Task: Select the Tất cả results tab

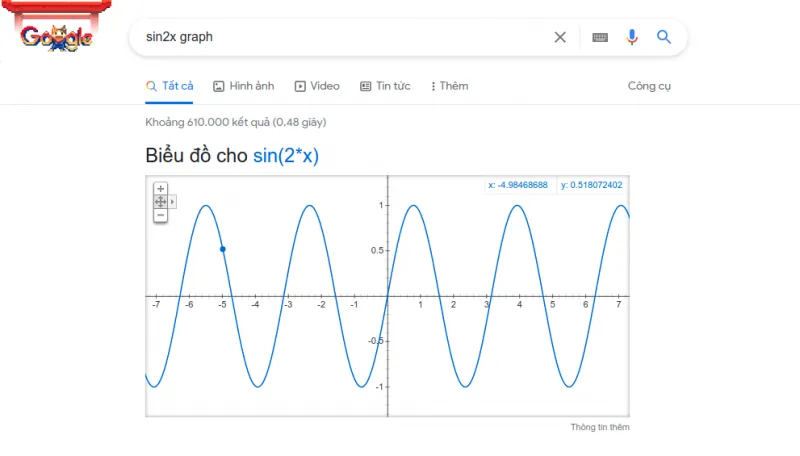Action: [x=169, y=86]
